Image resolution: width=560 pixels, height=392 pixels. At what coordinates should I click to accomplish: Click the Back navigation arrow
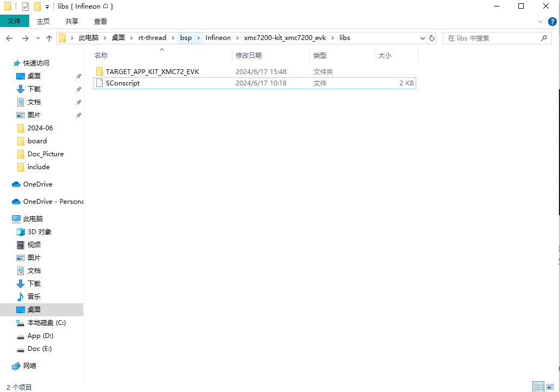coord(9,38)
